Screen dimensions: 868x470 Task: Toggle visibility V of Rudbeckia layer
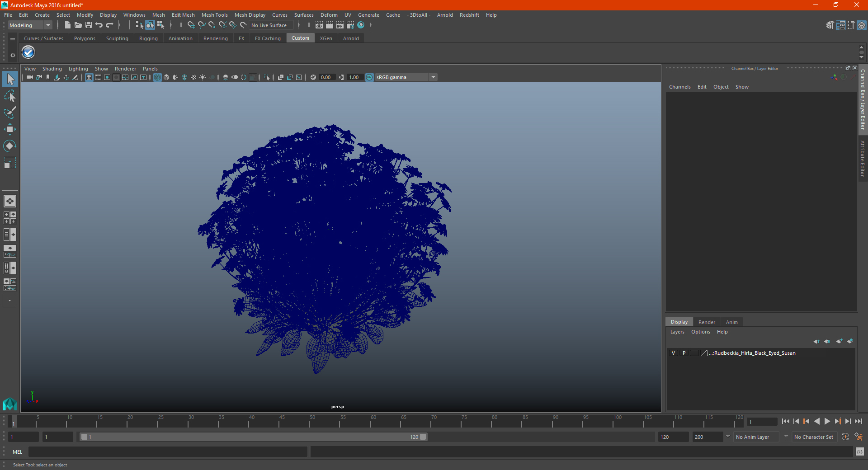coord(674,353)
